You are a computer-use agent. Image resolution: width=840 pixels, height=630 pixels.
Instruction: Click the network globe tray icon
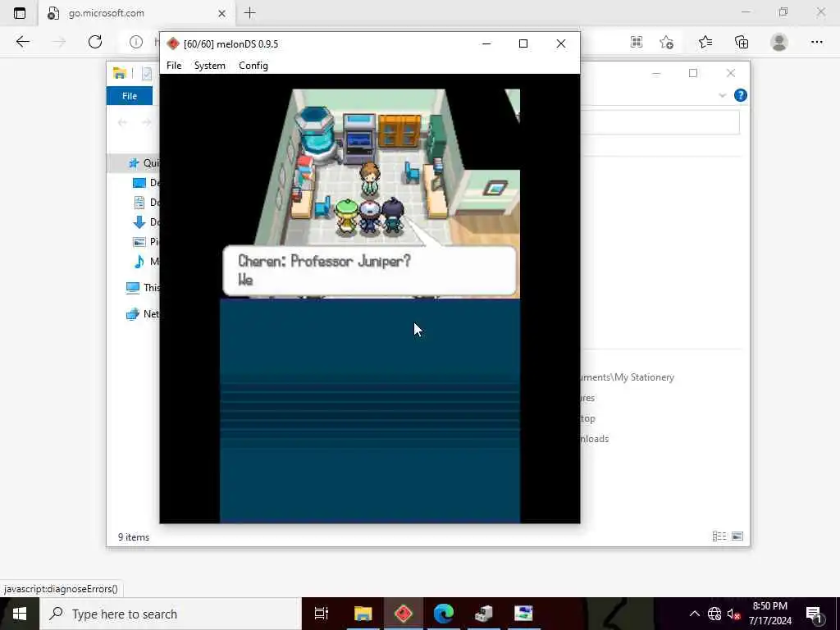pos(714,614)
